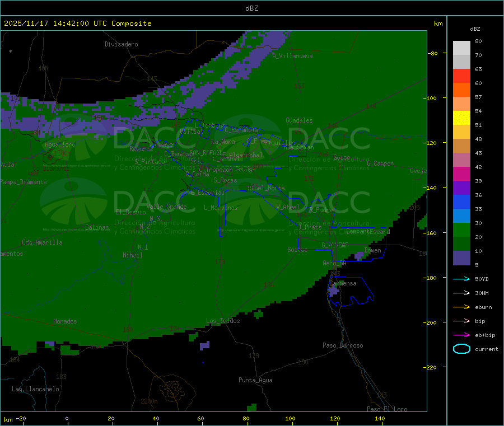Click the 'Valle_Grande' map label
Image resolution: width=504 pixels, height=426 pixels.
(x=166, y=207)
